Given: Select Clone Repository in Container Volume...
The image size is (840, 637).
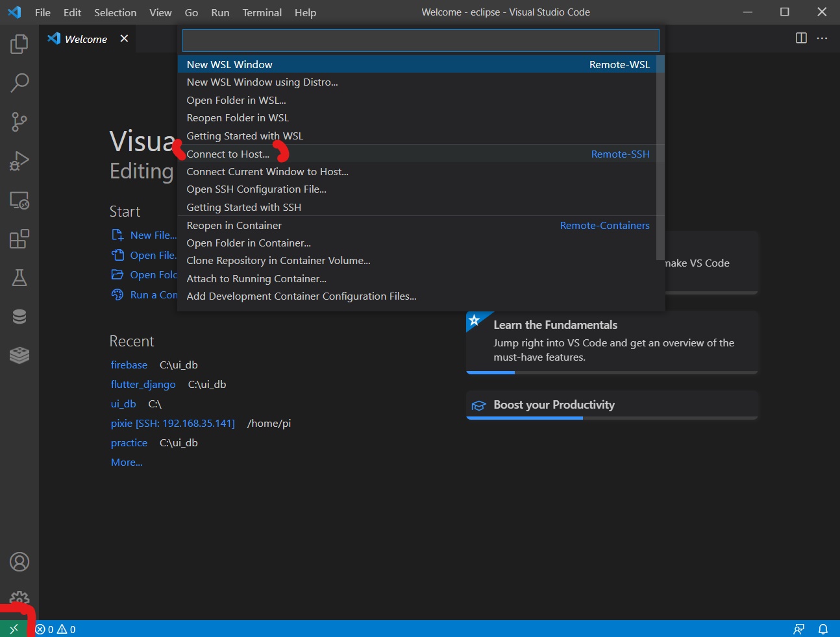Looking at the screenshot, I should click(x=417, y=261).
